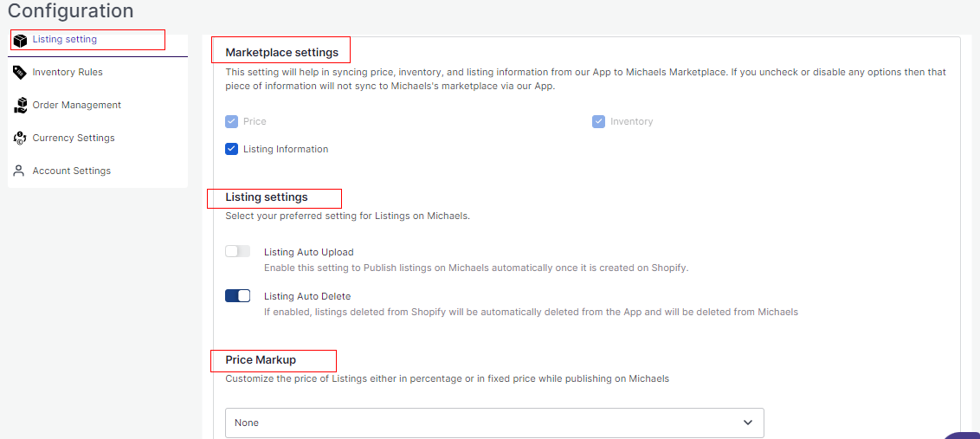Click the Listing Auto Delete label

307,297
